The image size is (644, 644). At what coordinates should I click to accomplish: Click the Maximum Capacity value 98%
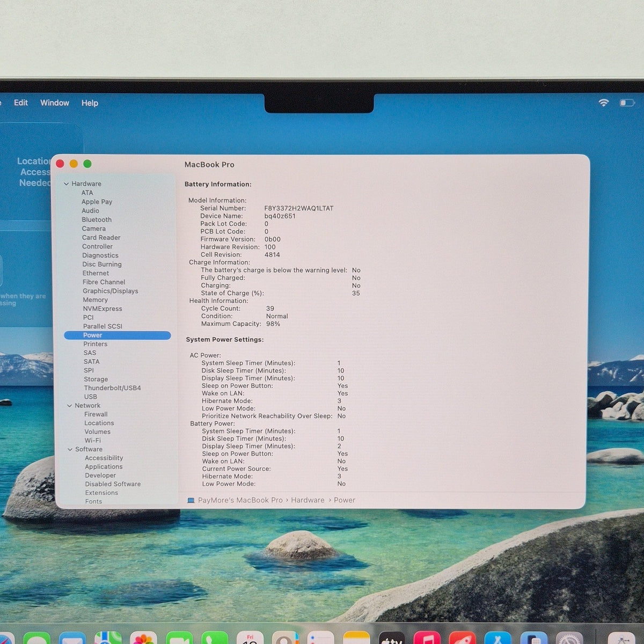pos(273,324)
